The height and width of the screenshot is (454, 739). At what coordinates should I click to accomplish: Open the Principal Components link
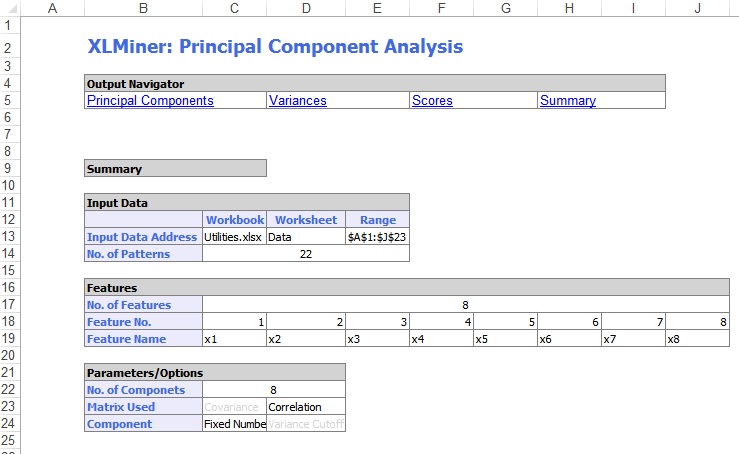(150, 101)
